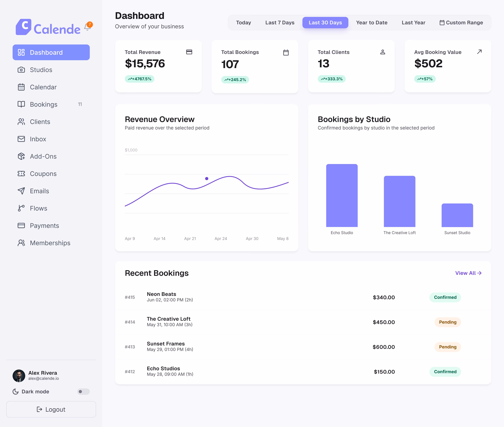This screenshot has height=427, width=504.
Task: Click the Total Revenue credit card icon
Action: pos(189,52)
